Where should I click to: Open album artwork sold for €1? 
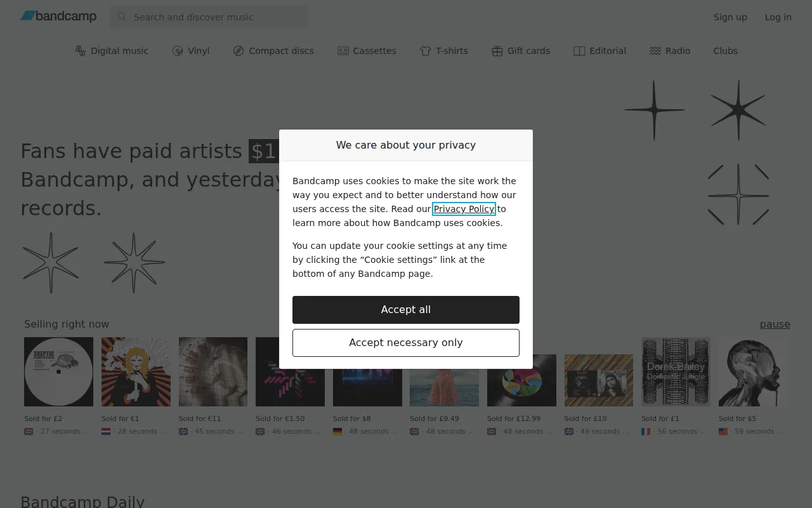click(136, 371)
